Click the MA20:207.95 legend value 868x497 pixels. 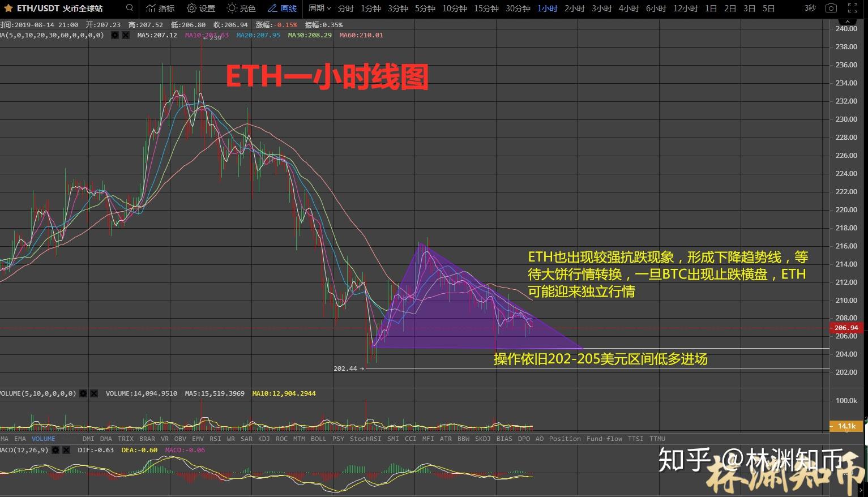pos(258,35)
